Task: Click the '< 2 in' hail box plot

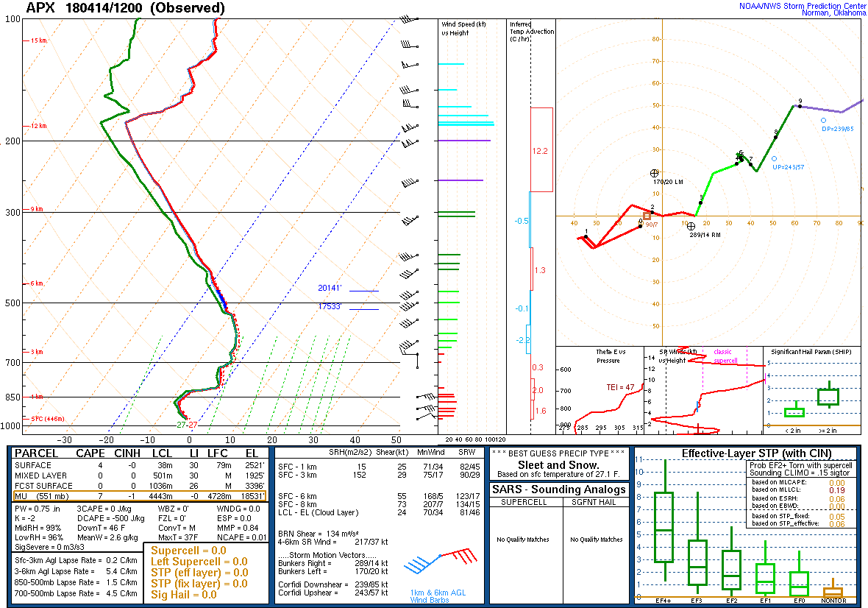Action: [x=794, y=410]
